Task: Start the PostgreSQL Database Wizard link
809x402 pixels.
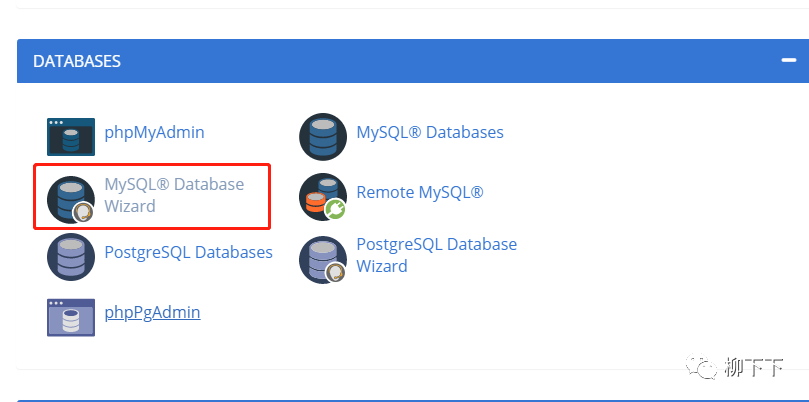Action: (436, 255)
